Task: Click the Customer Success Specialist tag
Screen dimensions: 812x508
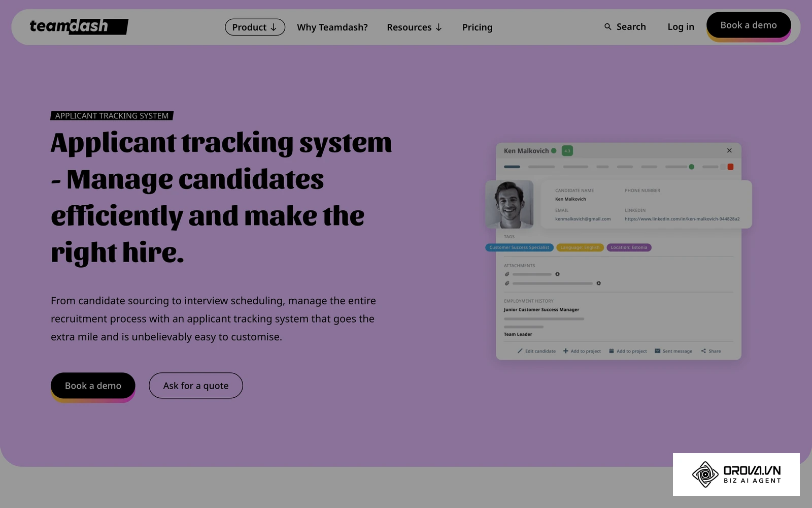Action: pos(519,247)
